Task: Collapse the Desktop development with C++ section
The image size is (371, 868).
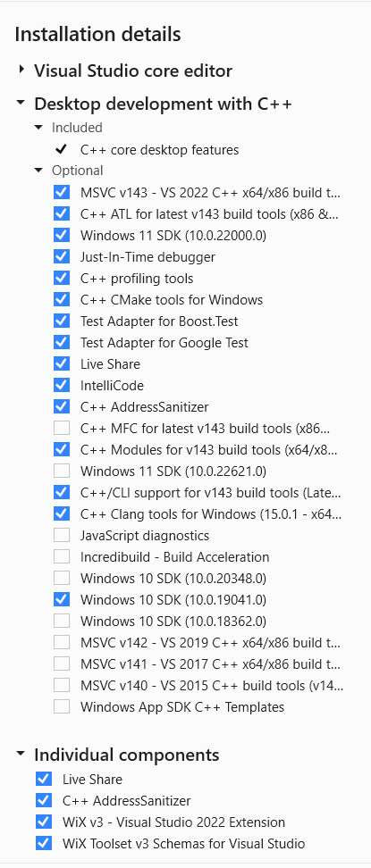Action: pos(21,103)
